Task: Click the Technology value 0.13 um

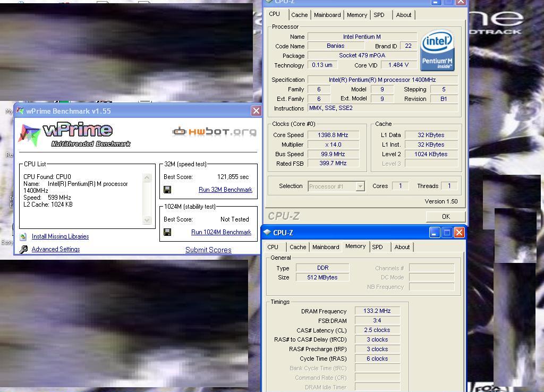Action: click(322, 65)
